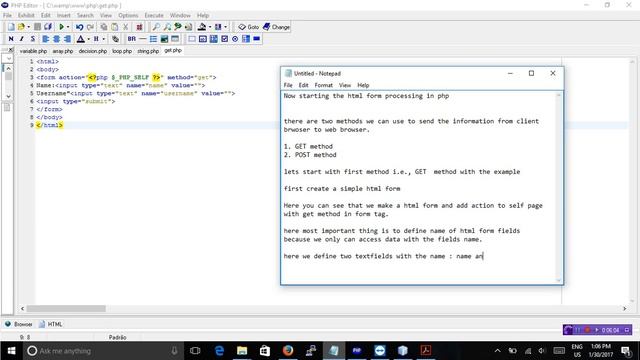This screenshot has height=360, width=640.
Task: Switch to the decision.php tab
Action: click(x=93, y=51)
